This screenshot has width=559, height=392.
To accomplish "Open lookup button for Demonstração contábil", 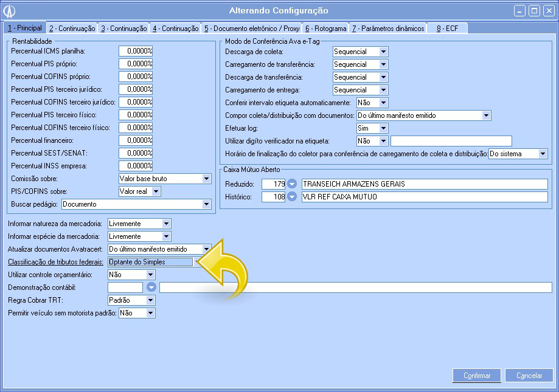I will point(151,287).
